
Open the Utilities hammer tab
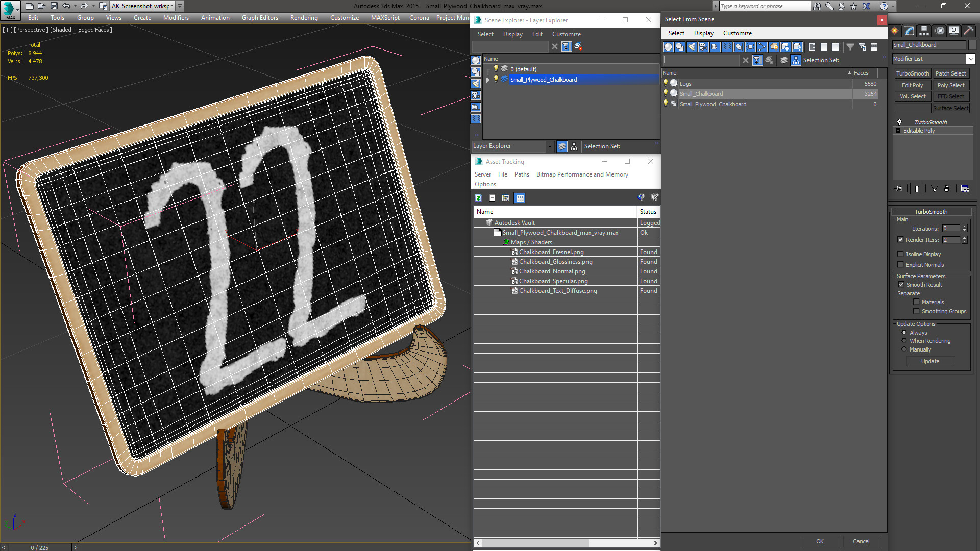point(968,31)
